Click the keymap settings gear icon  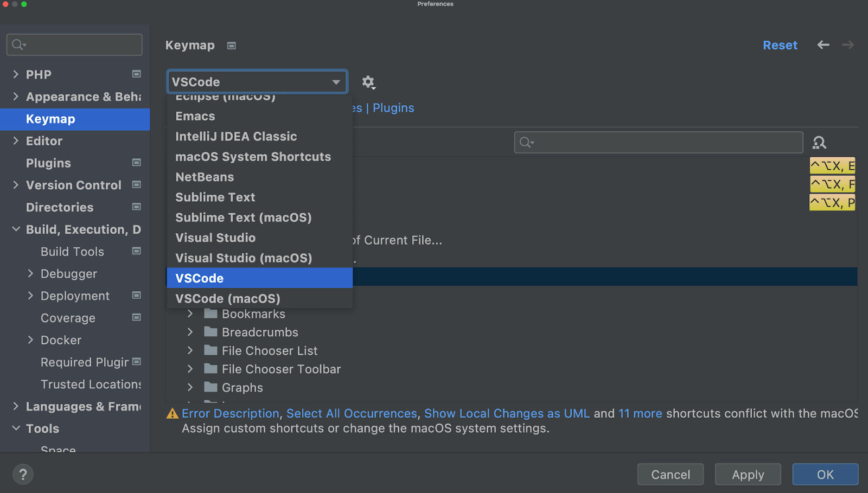pyautogui.click(x=368, y=82)
